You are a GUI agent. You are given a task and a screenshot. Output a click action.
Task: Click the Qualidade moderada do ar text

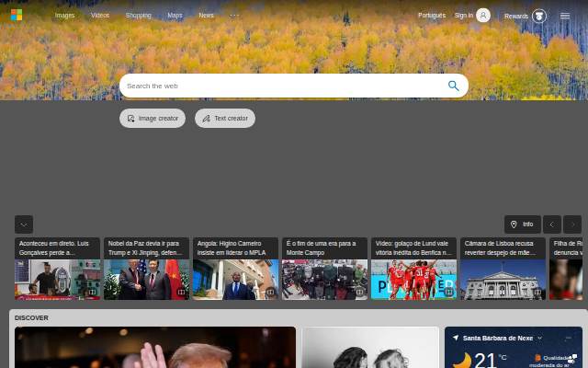click(x=549, y=361)
